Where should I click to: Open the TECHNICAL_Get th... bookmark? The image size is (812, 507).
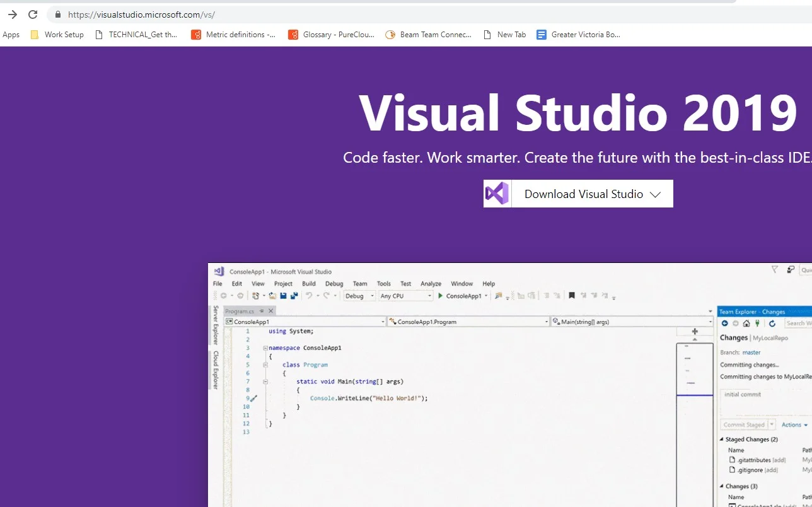(x=136, y=35)
